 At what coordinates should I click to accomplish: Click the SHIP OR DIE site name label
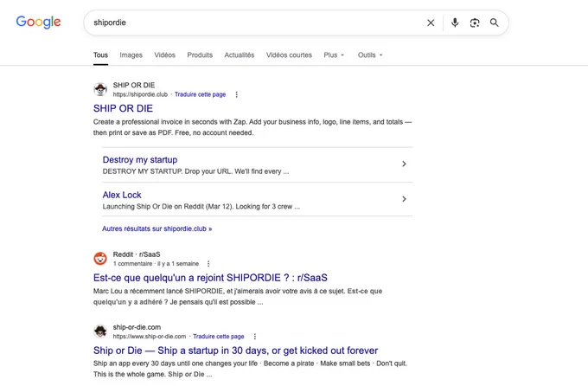[x=134, y=85]
